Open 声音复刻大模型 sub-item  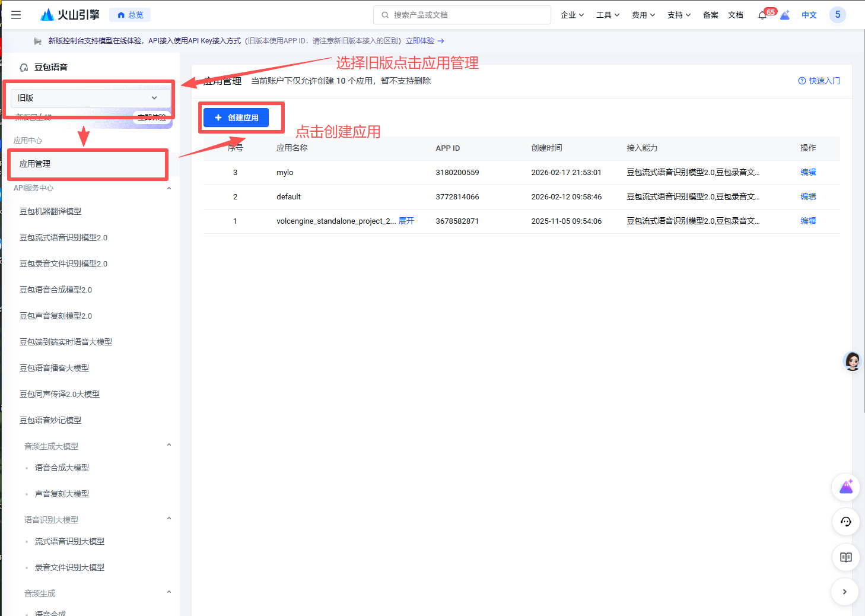[62, 494]
